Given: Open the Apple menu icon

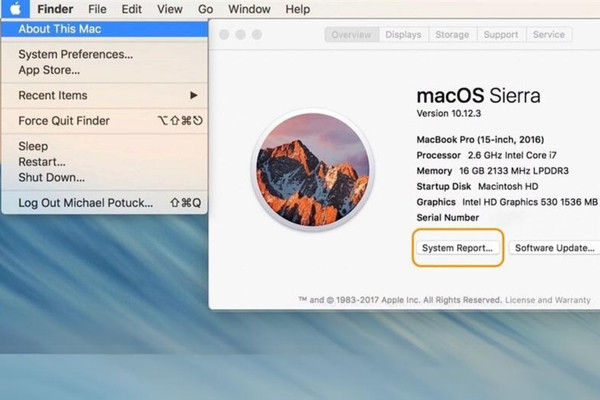Looking at the screenshot, I should [15, 9].
